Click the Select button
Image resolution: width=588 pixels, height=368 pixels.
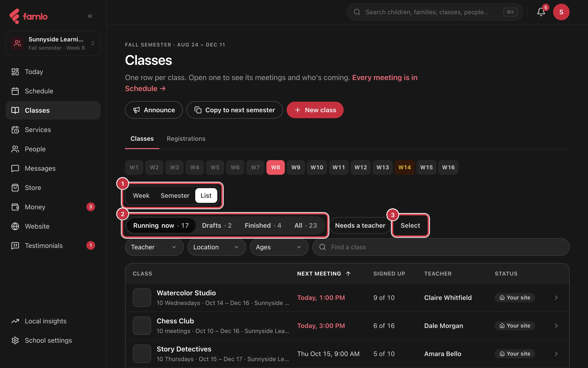(410, 225)
